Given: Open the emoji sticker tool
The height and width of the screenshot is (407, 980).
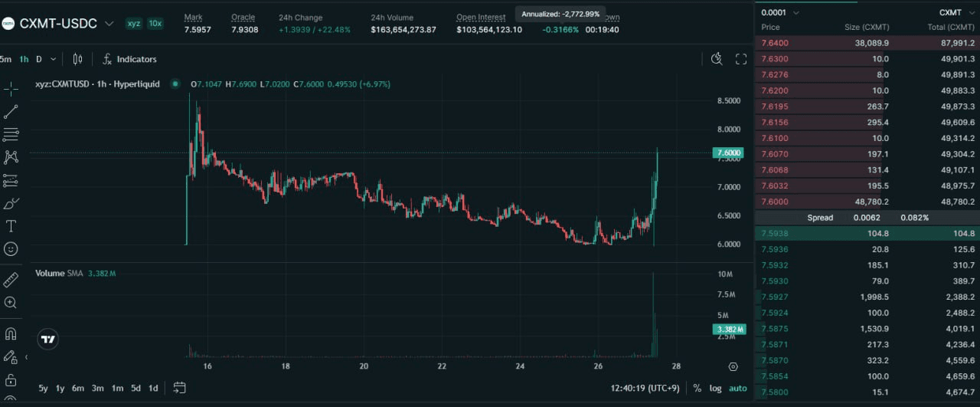Looking at the screenshot, I should pos(11,249).
